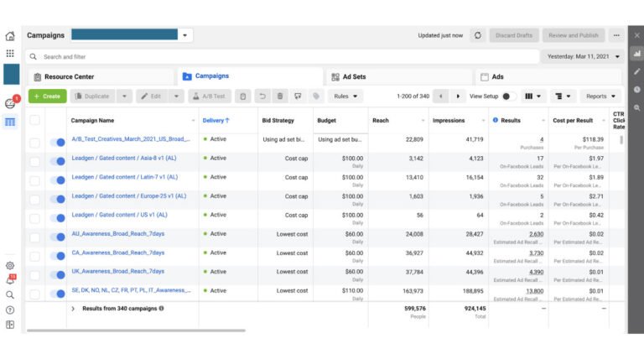Toggle off the AU_Awareness_Broad_Reach_7days campaign
Screen dimensions: 644x359
57,237
